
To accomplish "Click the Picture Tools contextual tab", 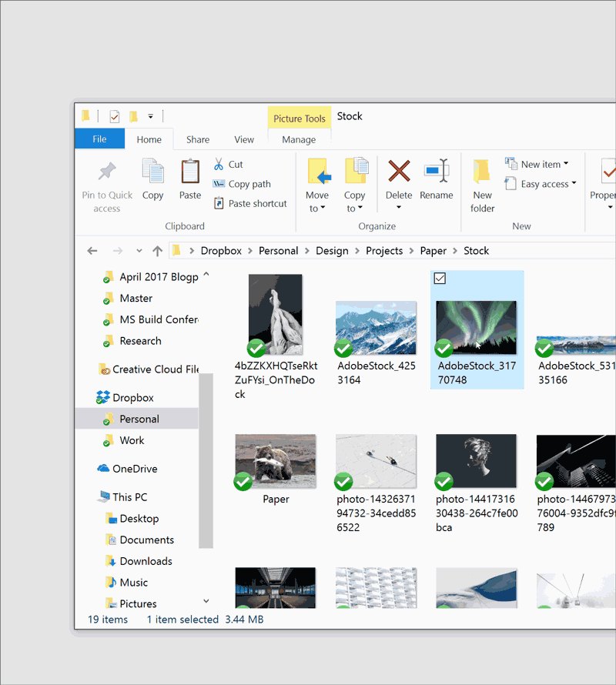I will 300,119.
